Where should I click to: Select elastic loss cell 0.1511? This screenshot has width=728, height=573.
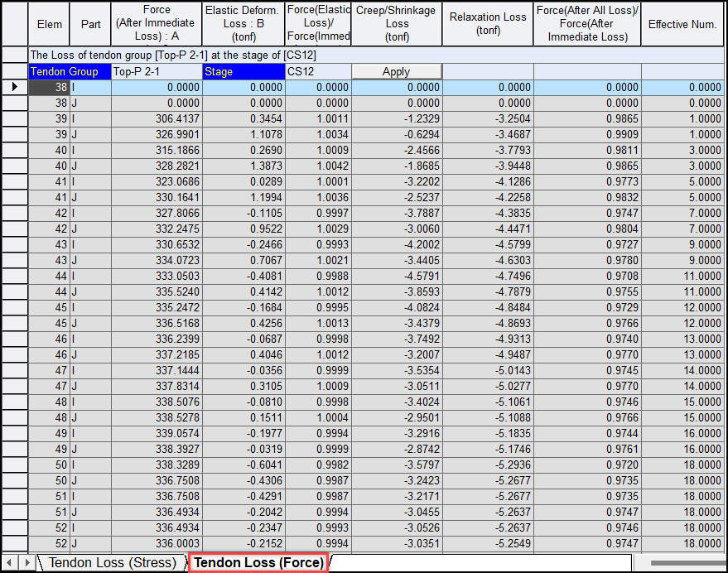(x=243, y=418)
